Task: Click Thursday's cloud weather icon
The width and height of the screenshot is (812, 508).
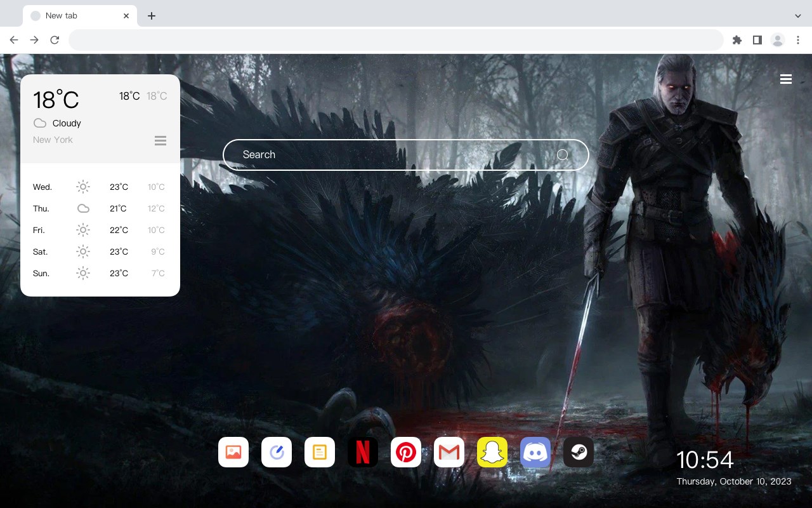Action: 83,208
